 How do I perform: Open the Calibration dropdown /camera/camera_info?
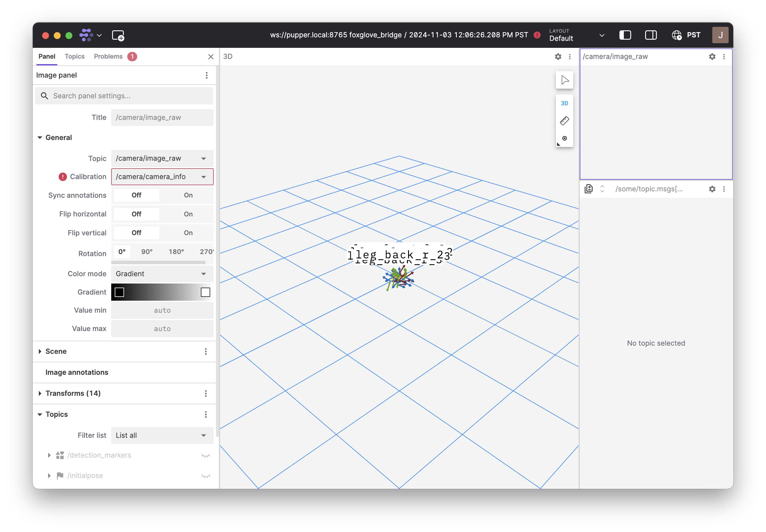[162, 177]
